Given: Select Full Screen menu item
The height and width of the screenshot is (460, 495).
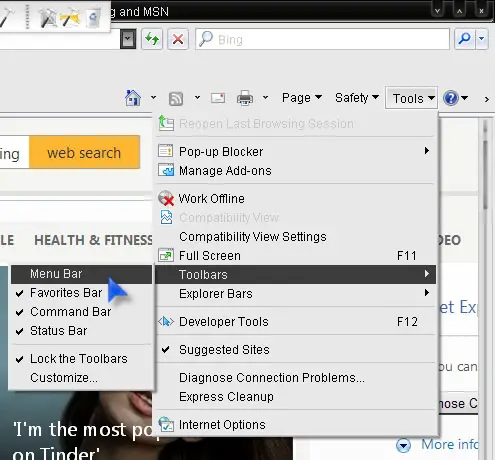Looking at the screenshot, I should [x=295, y=256].
